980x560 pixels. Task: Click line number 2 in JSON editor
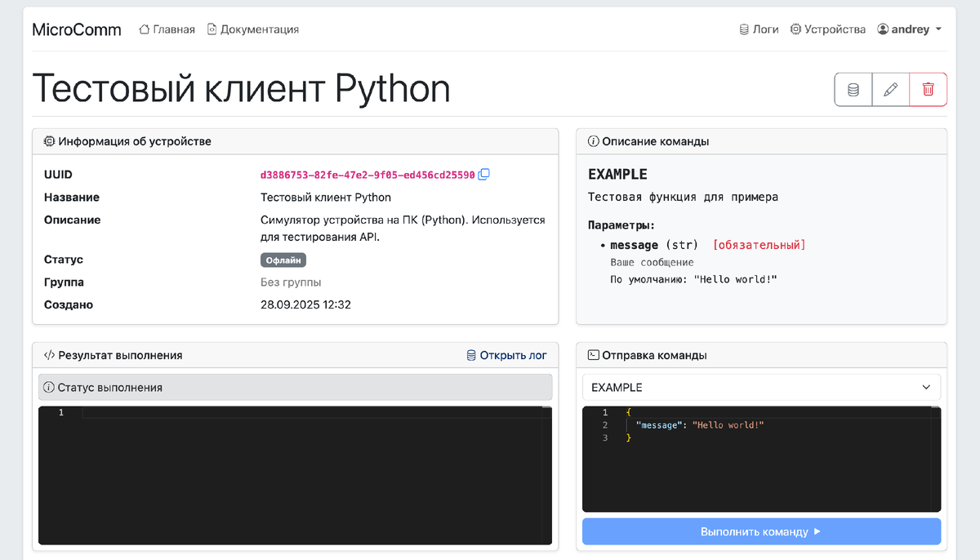coord(604,425)
